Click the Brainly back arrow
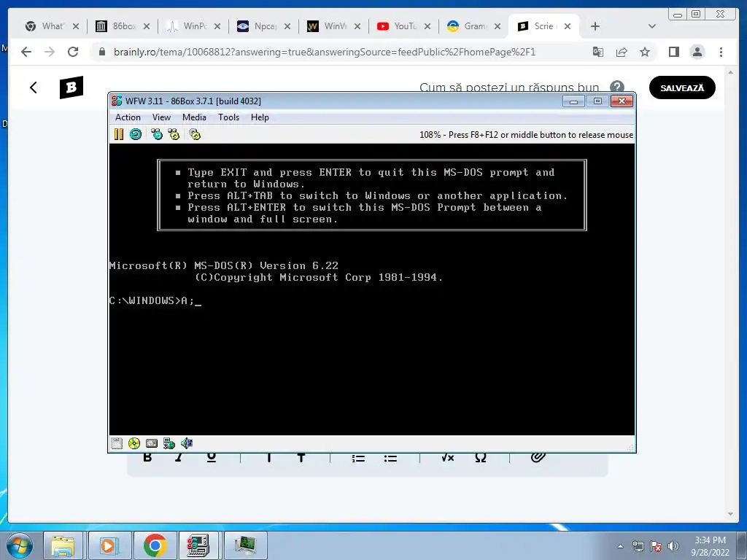This screenshot has width=747, height=560. [33, 87]
